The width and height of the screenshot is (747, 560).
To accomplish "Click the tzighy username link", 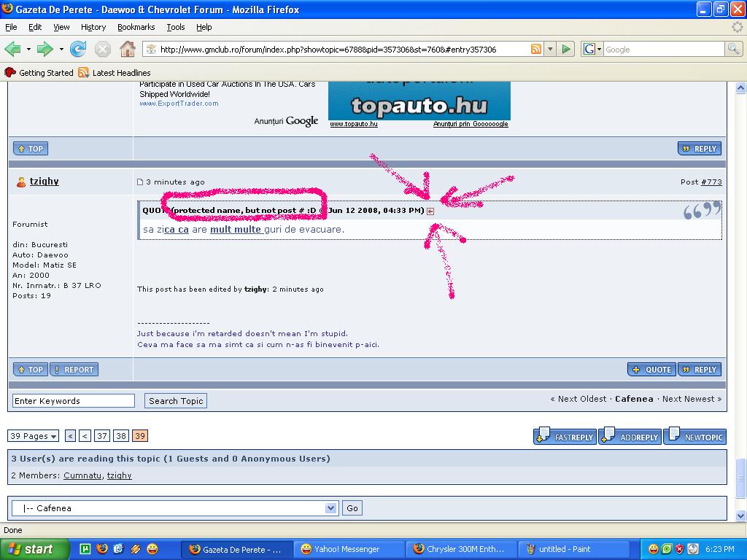I will coord(44,182).
